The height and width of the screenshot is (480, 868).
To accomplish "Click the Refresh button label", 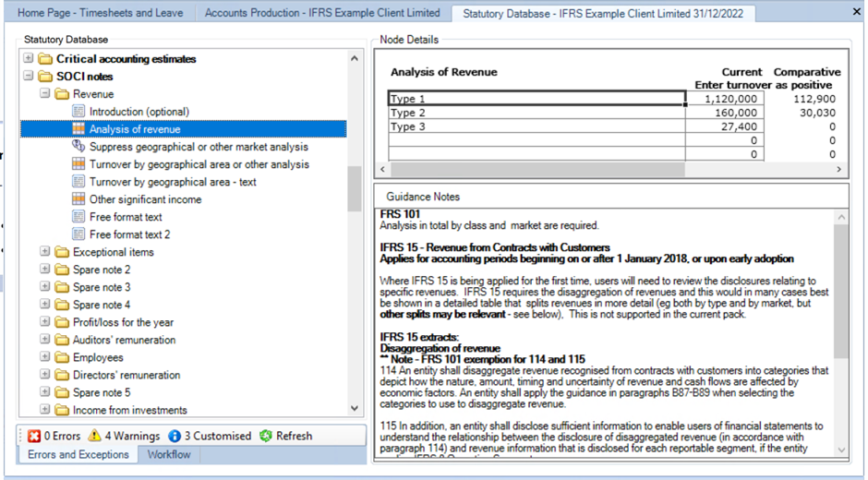I will [x=294, y=437].
